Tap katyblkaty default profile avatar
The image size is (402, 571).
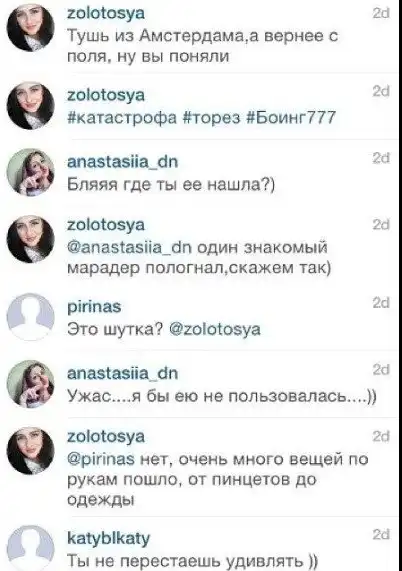click(x=31, y=548)
